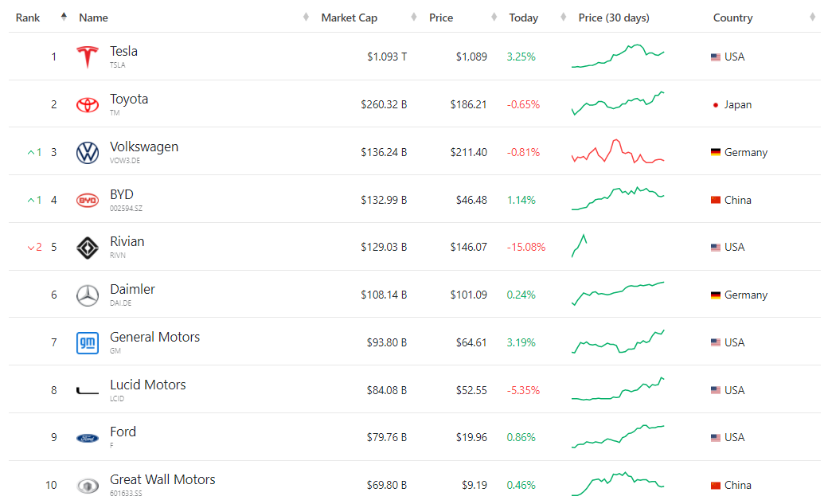Click Volkswagen's red 30-day price chart

pyautogui.click(x=618, y=151)
